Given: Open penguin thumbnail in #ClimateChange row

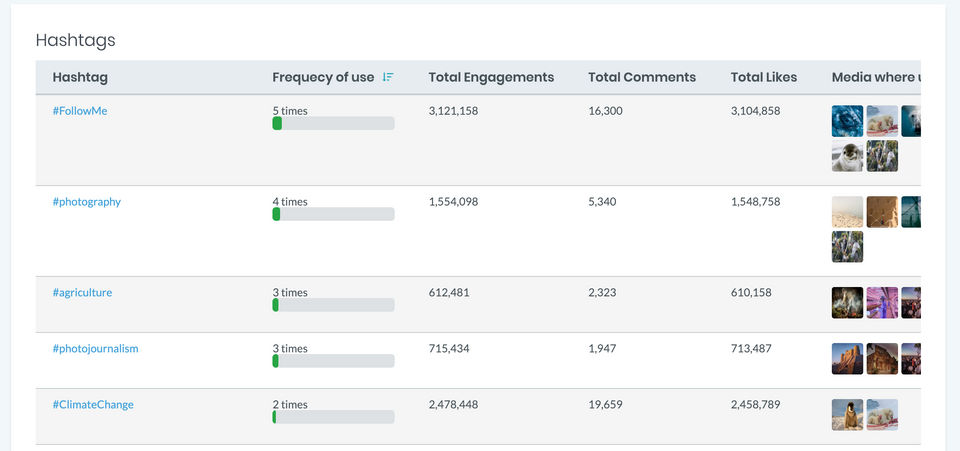Looking at the screenshot, I should pos(847,415).
